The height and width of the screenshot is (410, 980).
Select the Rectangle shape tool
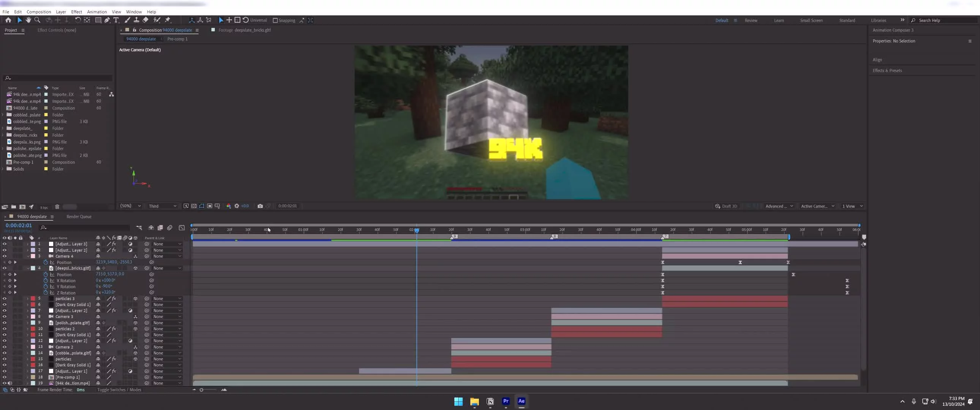[x=98, y=20]
